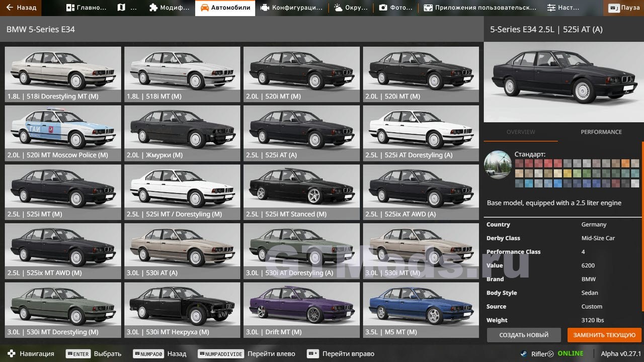644x362 pixels.
Task: Select the 2.5L 525ix AT AWD car
Action: tap(421, 193)
